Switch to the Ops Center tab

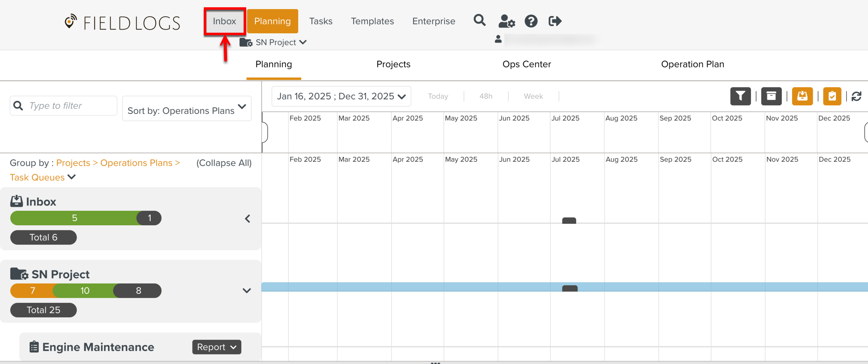pyautogui.click(x=526, y=64)
